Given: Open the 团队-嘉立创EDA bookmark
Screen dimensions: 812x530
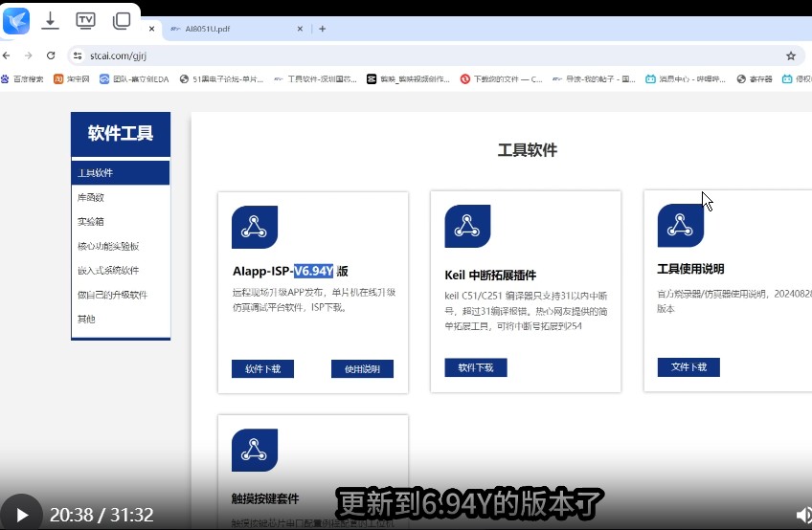Looking at the screenshot, I should click(134, 79).
